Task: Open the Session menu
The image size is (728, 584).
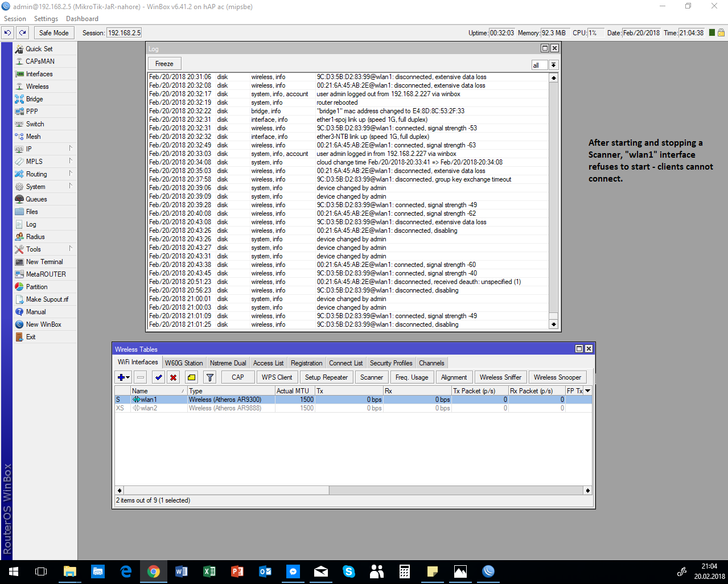Action: click(14, 18)
